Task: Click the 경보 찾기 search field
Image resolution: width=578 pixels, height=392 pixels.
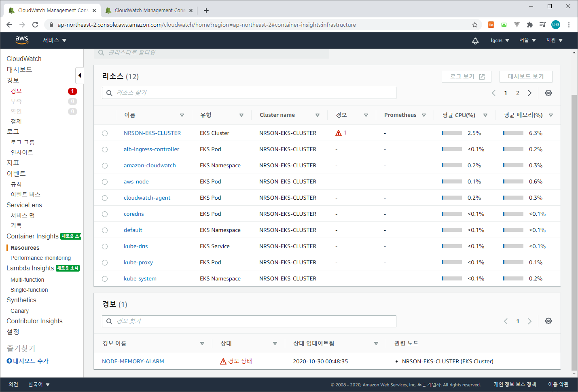Action: [x=249, y=321]
